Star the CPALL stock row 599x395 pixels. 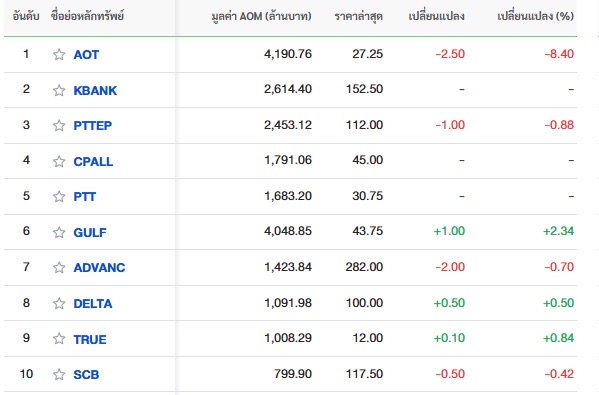click(59, 162)
